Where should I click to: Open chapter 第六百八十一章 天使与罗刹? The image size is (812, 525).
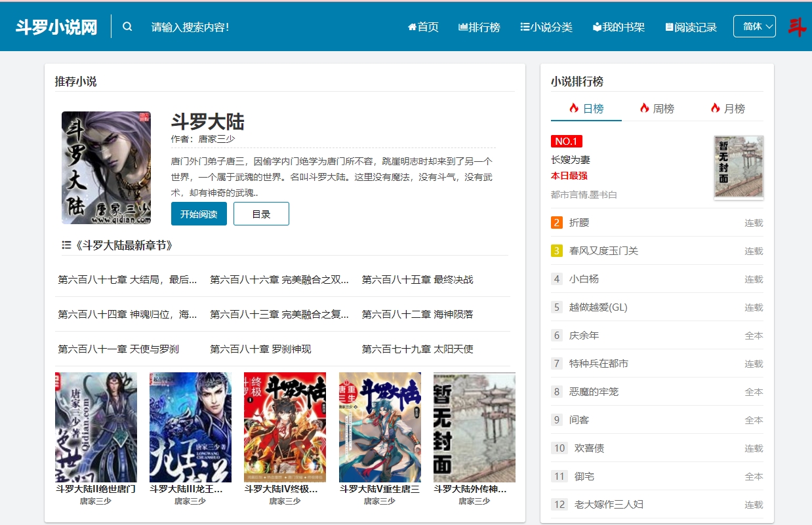tap(119, 349)
